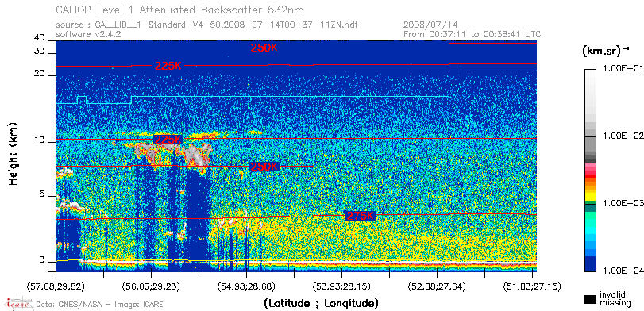Click the black invalid/missing legend swatch
The height and width of the screenshot is (311, 644).
[590, 299]
